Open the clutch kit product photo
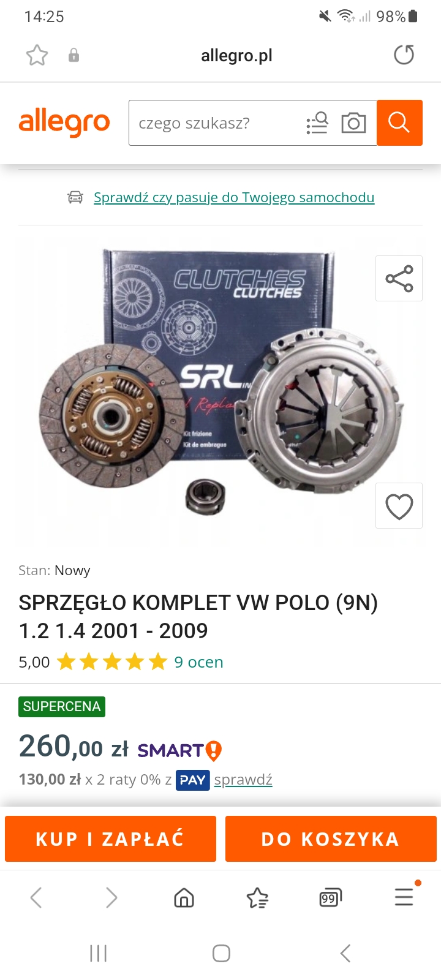This screenshot has height=980, width=441. pyautogui.click(x=221, y=392)
